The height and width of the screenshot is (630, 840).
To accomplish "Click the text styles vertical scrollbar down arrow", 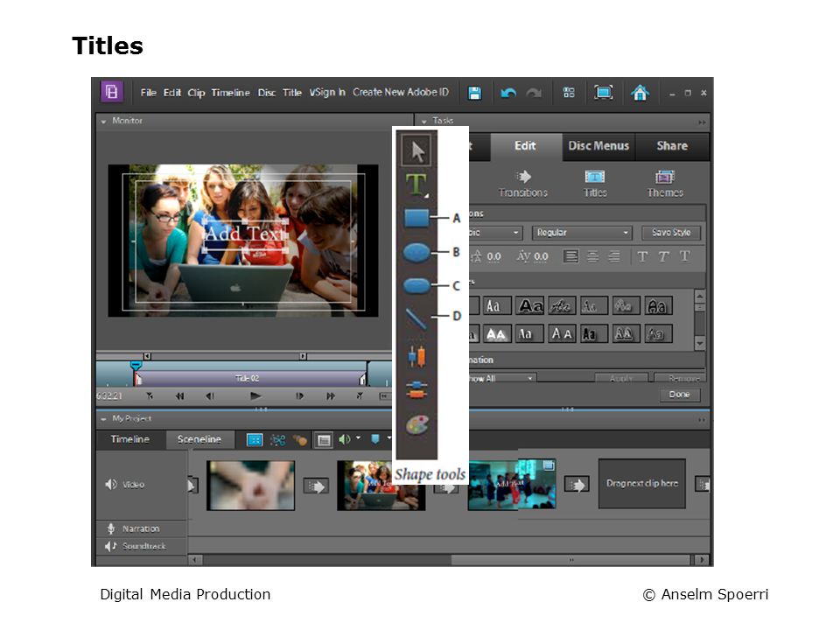I will pos(700,343).
